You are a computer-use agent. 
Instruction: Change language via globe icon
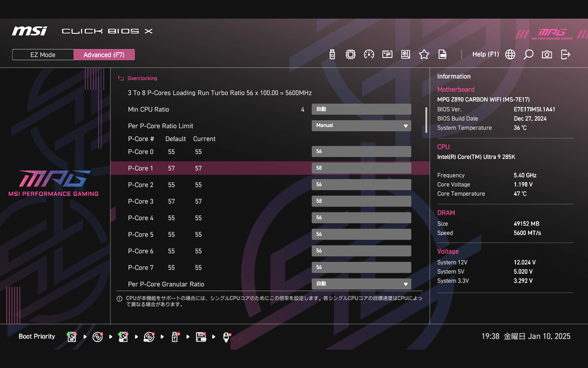[x=510, y=54]
